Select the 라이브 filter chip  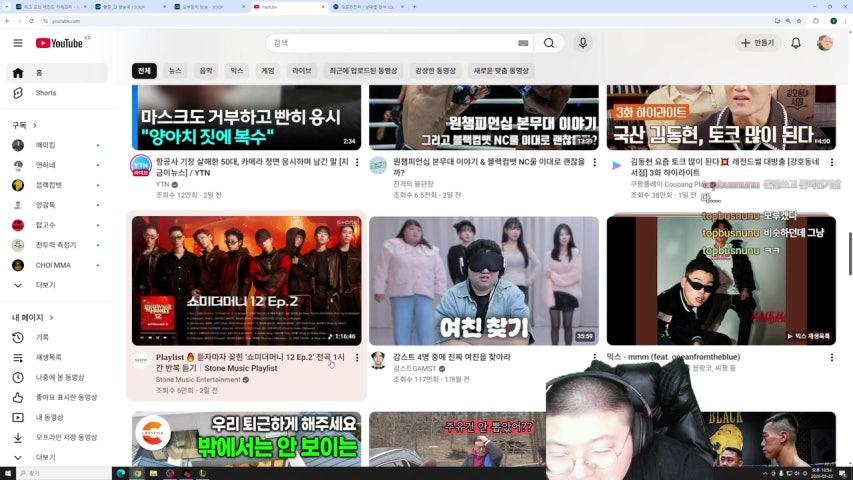pyautogui.click(x=302, y=71)
